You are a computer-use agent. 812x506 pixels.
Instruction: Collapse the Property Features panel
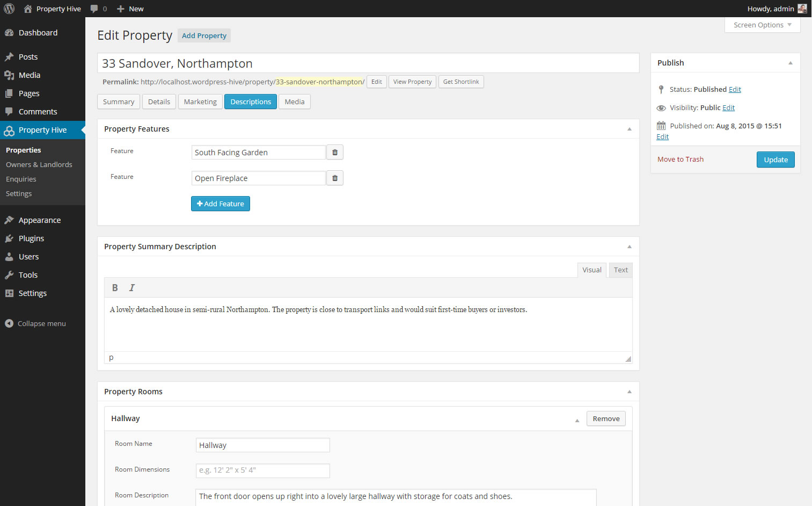pos(629,129)
